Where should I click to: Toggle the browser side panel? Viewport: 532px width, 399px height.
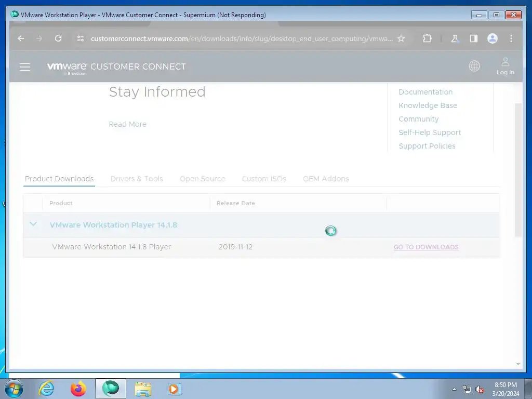coord(474,38)
